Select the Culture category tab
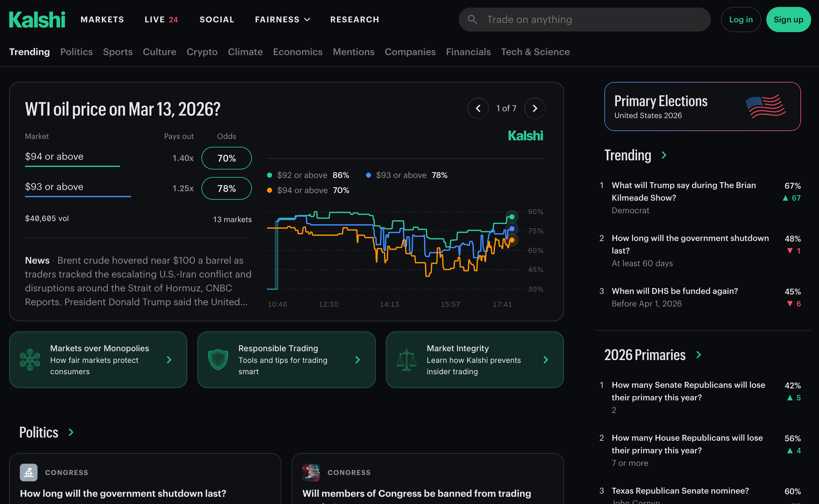 pyautogui.click(x=160, y=52)
